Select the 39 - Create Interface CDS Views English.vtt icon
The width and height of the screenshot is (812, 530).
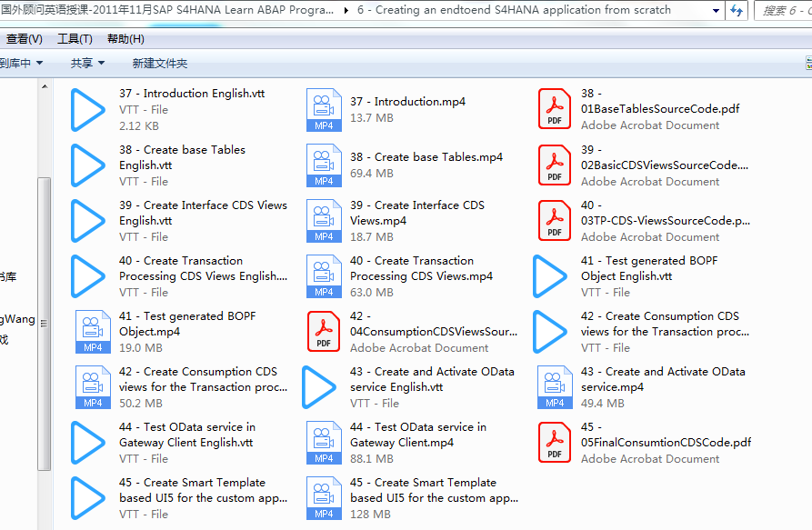88,221
